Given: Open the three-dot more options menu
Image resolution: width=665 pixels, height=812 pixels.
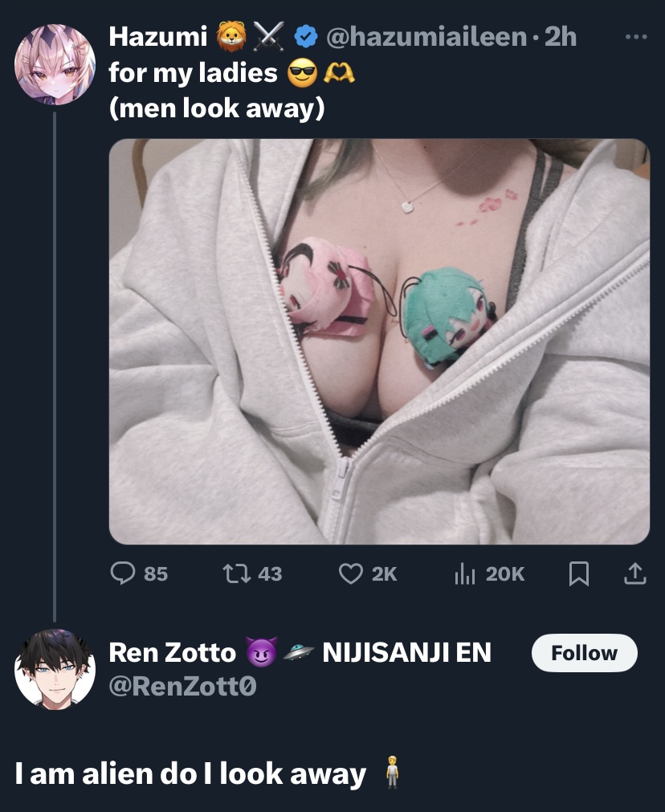Looking at the screenshot, I should 636,36.
